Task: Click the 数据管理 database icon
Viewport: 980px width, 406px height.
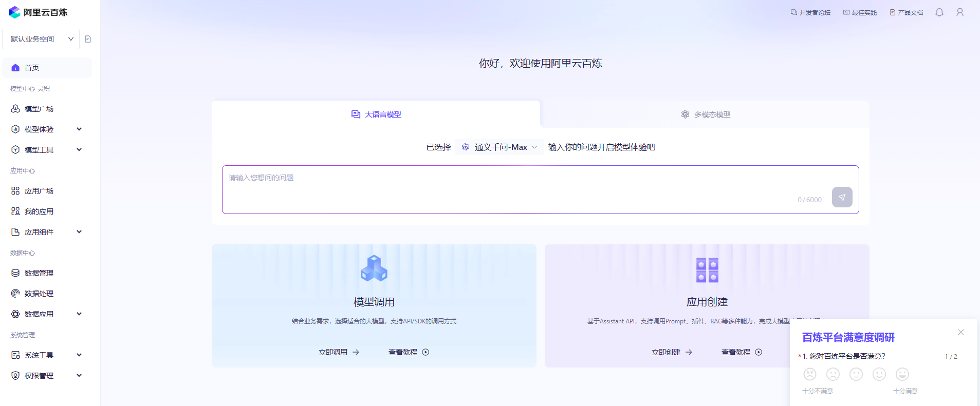Action: (15, 273)
